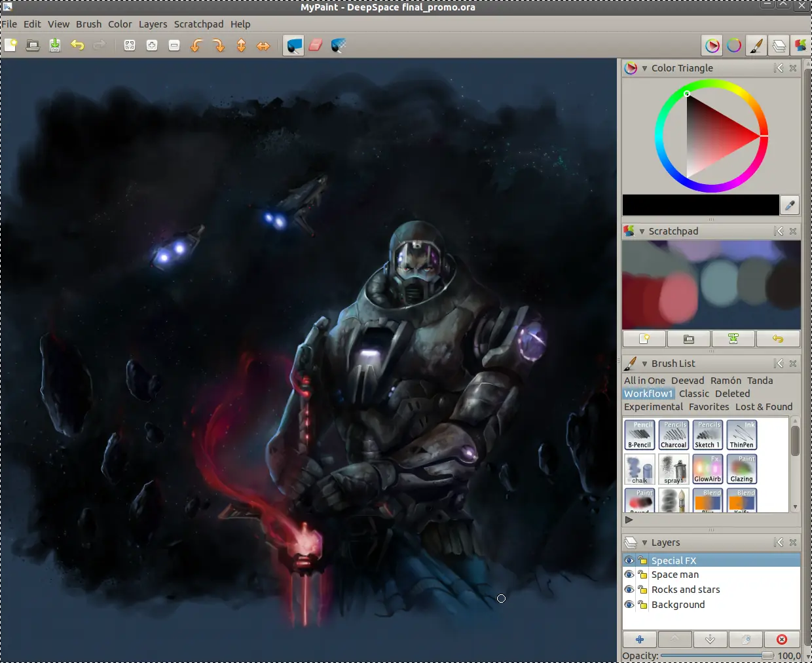Click the layer Opacity slider
This screenshot has width=812, height=663.
(717, 655)
